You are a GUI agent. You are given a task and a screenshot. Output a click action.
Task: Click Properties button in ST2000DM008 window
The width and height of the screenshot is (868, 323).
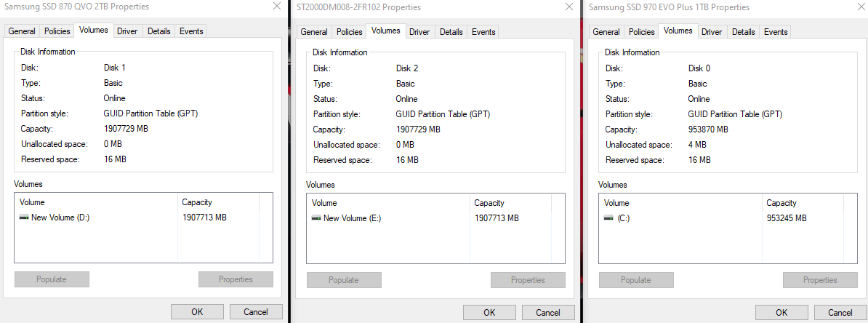coord(528,280)
